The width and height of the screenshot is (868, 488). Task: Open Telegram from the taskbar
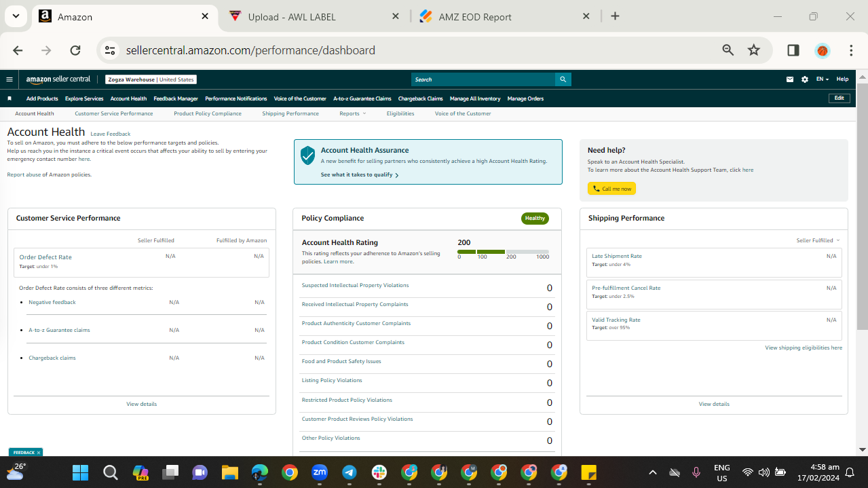pos(350,472)
